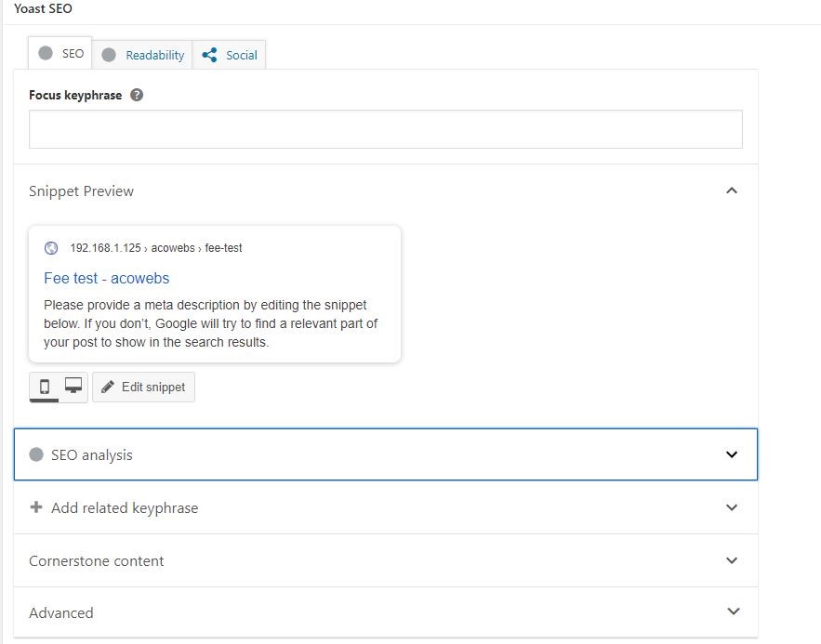This screenshot has height=644, width=821.
Task: Expand the Advanced section
Action: (x=385, y=612)
